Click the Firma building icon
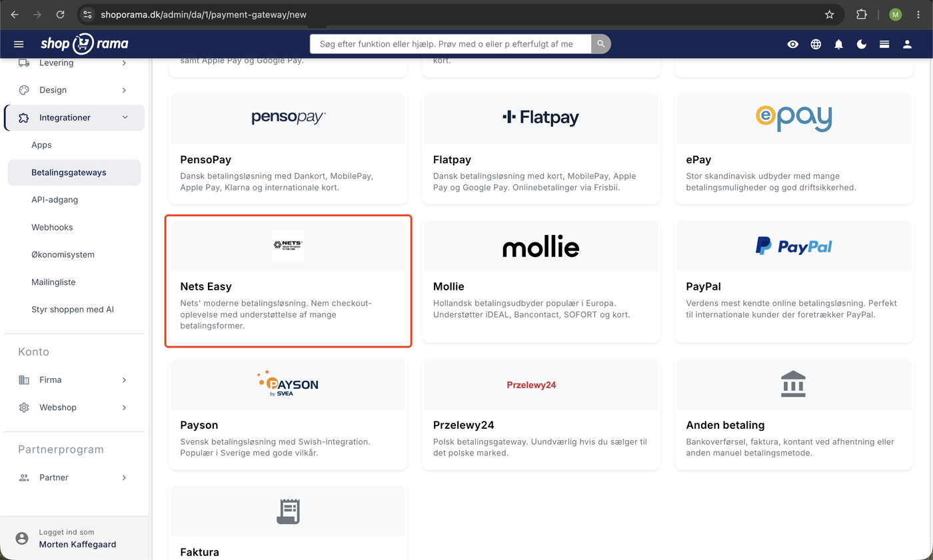This screenshot has height=560, width=933. [x=24, y=380]
